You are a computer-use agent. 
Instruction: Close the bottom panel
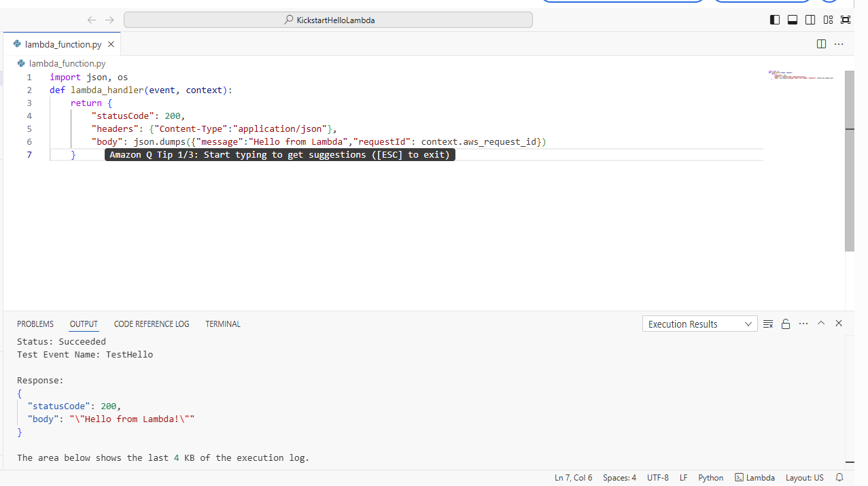[x=839, y=324]
